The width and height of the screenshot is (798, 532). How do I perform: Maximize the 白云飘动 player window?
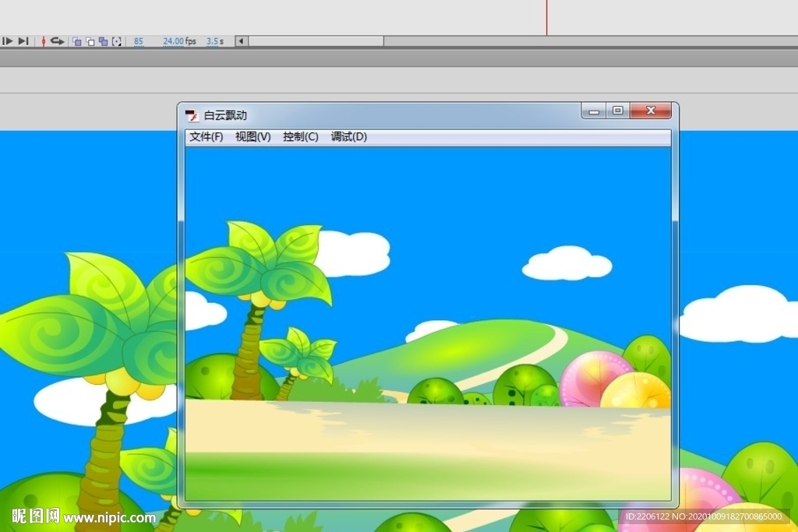click(618, 111)
